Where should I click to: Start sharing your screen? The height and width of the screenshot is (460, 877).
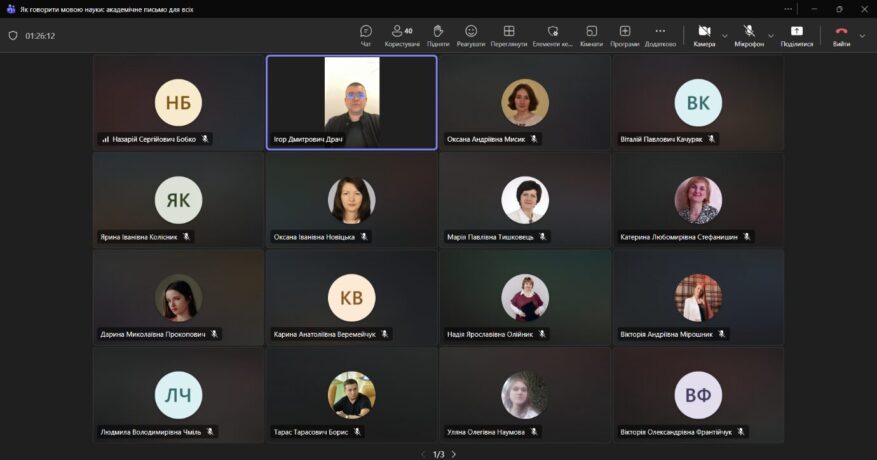796,35
